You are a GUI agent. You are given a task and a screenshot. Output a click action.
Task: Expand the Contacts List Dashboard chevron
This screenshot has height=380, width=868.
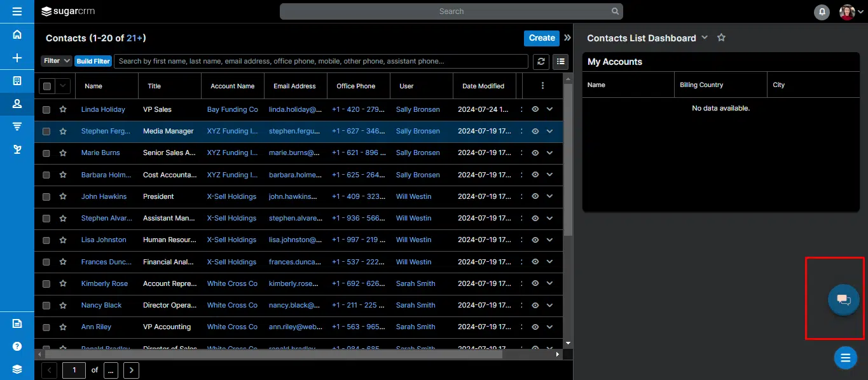pyautogui.click(x=705, y=37)
